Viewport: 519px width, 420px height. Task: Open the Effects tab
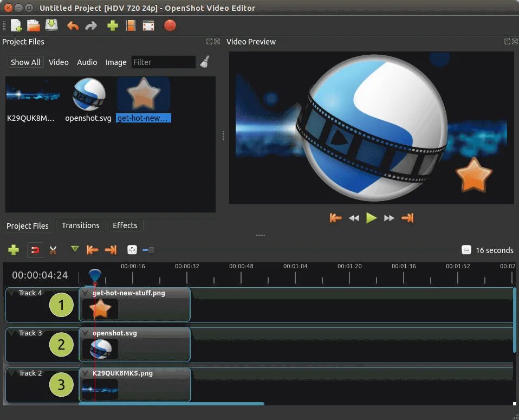coord(125,225)
